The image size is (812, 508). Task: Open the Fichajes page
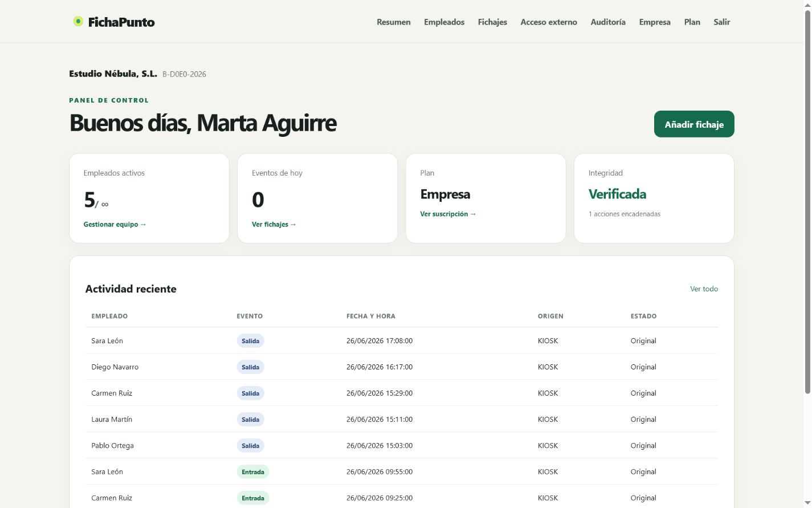coord(492,22)
